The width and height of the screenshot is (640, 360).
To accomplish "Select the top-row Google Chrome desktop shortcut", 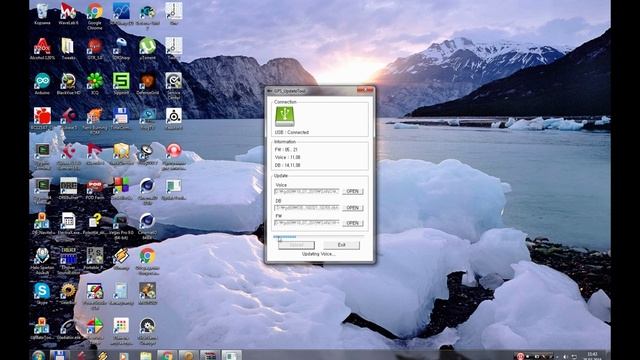I will click(x=95, y=16).
